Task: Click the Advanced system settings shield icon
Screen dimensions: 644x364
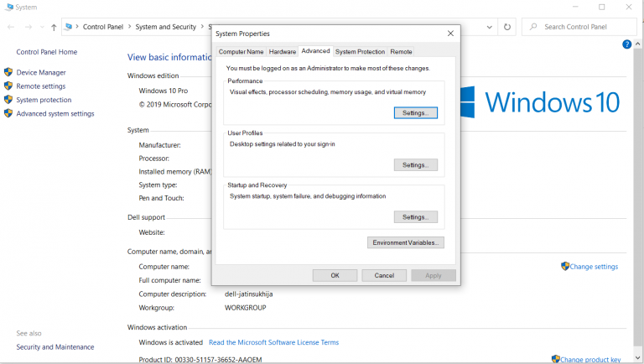Action: (8, 113)
